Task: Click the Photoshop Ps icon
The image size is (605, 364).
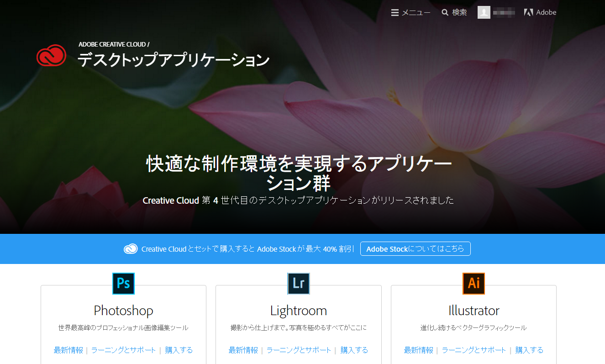Action: pos(123,284)
